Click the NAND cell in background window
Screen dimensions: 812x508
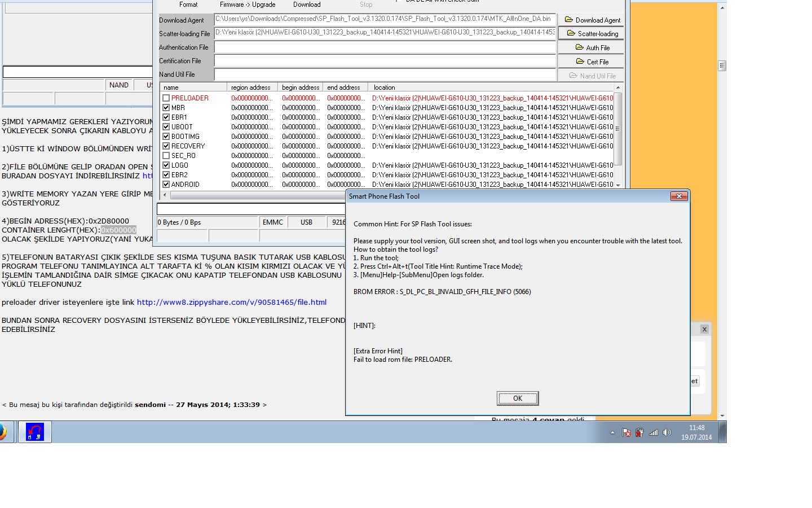[119, 85]
